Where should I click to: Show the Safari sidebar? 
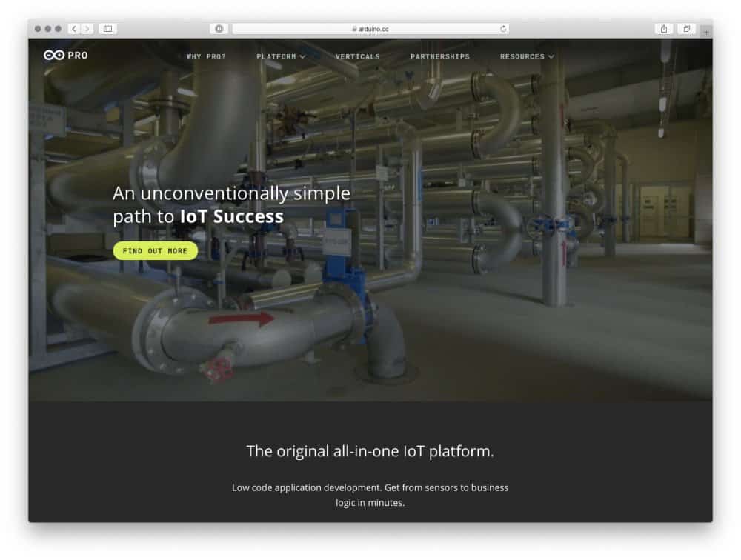coord(107,29)
